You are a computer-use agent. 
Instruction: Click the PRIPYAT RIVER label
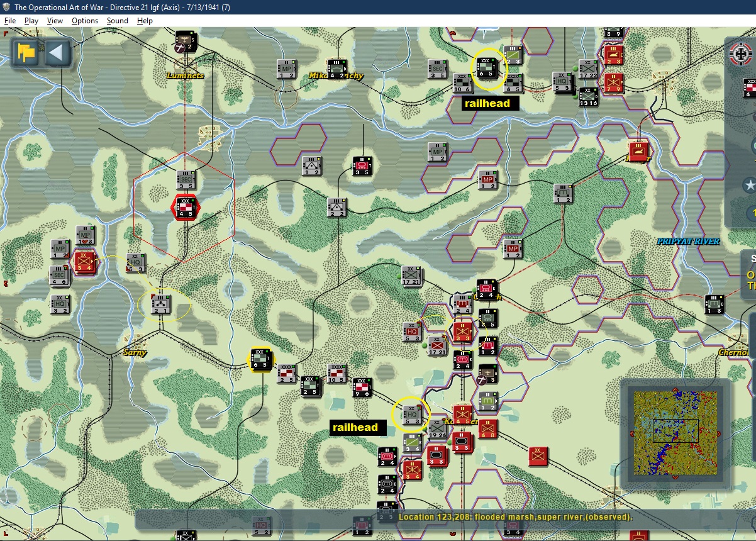[688, 241]
